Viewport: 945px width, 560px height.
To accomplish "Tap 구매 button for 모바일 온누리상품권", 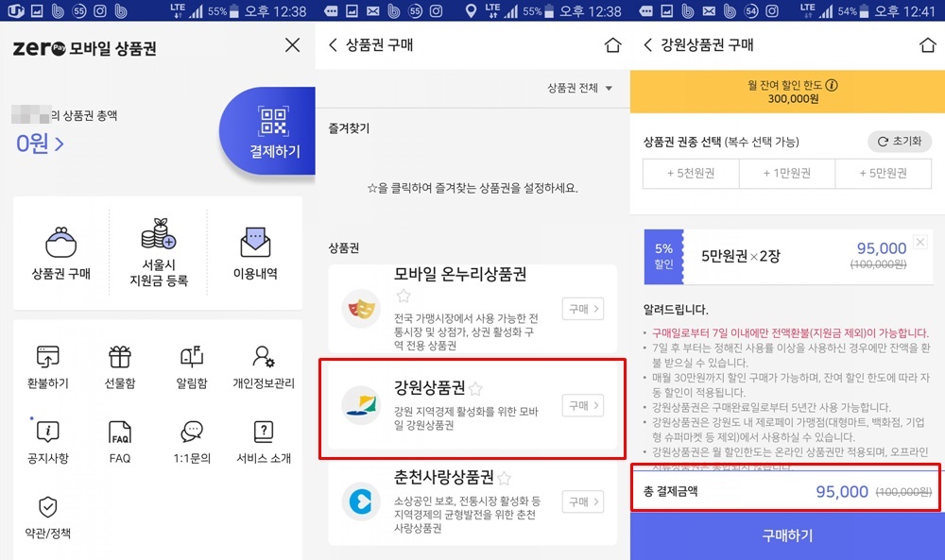I will (x=583, y=309).
